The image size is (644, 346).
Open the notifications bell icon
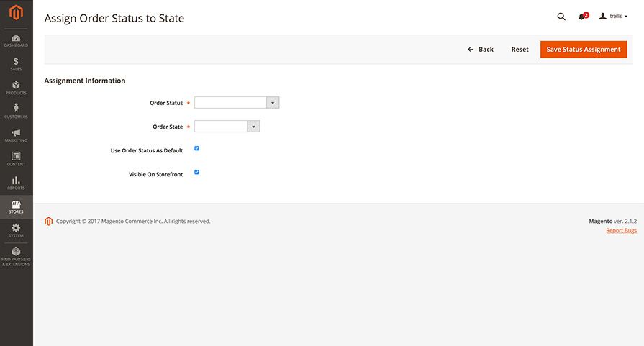583,17
